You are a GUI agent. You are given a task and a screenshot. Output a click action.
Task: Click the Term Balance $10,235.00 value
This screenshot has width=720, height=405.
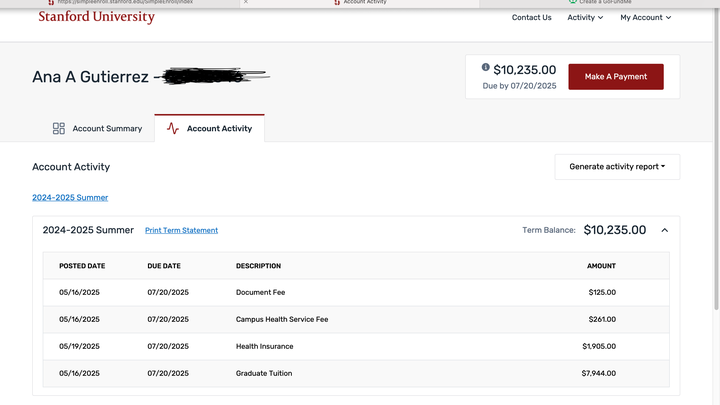tap(615, 230)
